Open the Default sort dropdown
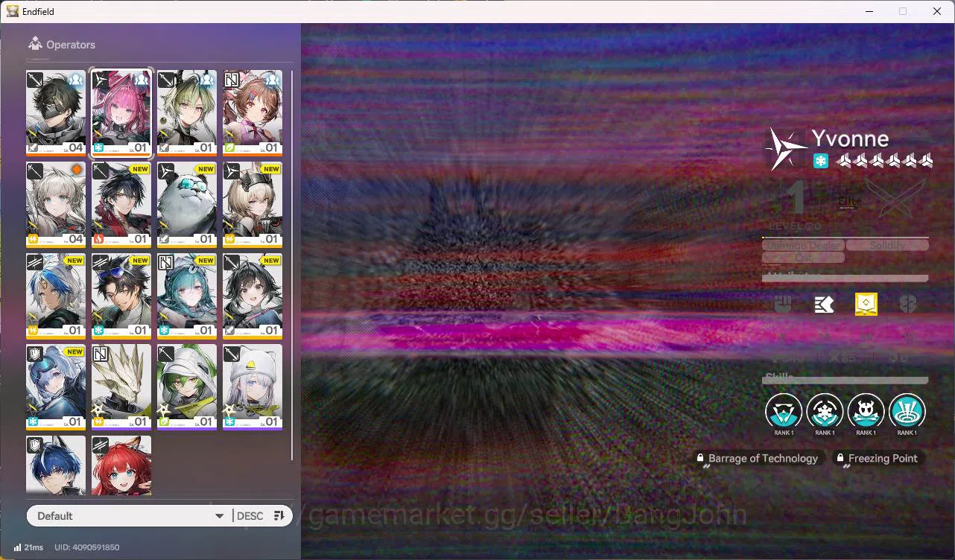Image resolution: width=955 pixels, height=560 pixels. click(130, 516)
